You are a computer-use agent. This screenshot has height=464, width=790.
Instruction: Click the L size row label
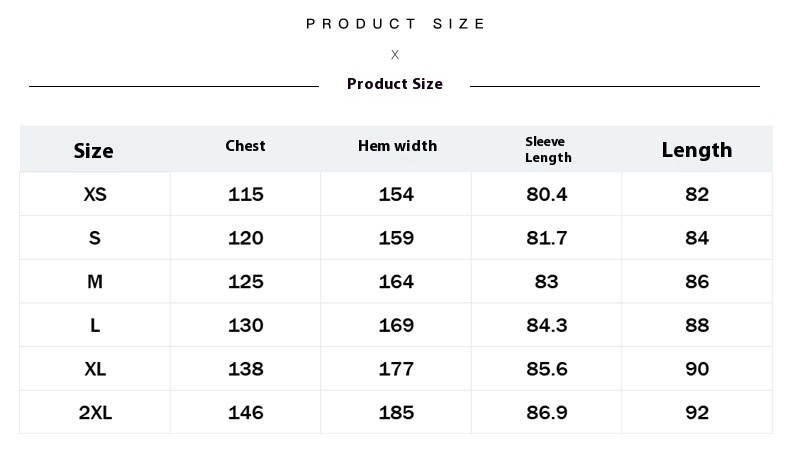[95, 325]
